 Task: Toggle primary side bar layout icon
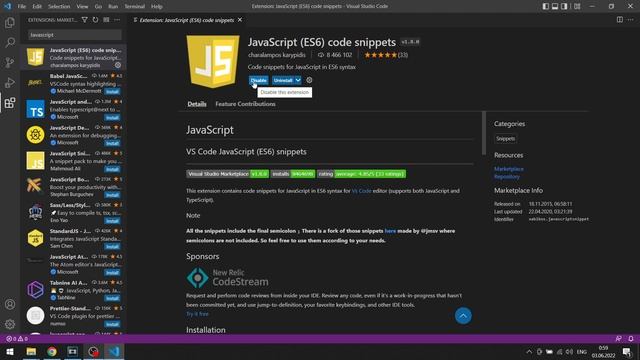[546, 6]
